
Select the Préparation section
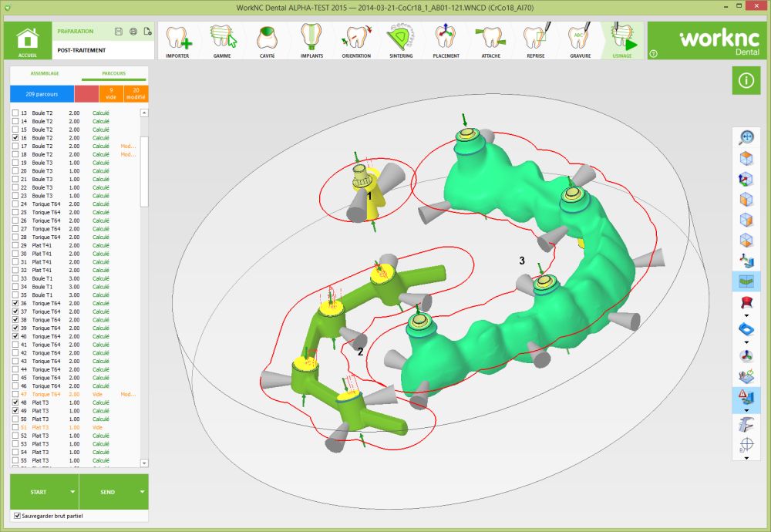point(76,32)
